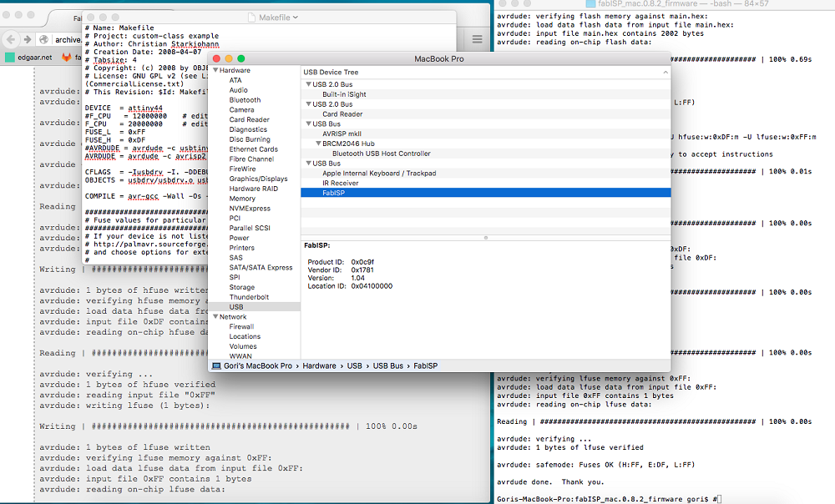The height and width of the screenshot is (504, 835).
Task: Open the Makefile title dropdown arrow
Action: [x=296, y=18]
